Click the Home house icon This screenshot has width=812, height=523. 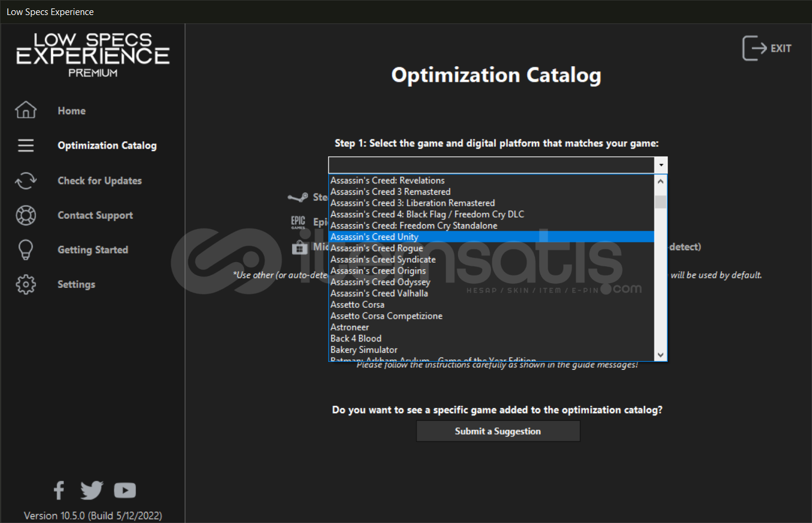point(26,111)
